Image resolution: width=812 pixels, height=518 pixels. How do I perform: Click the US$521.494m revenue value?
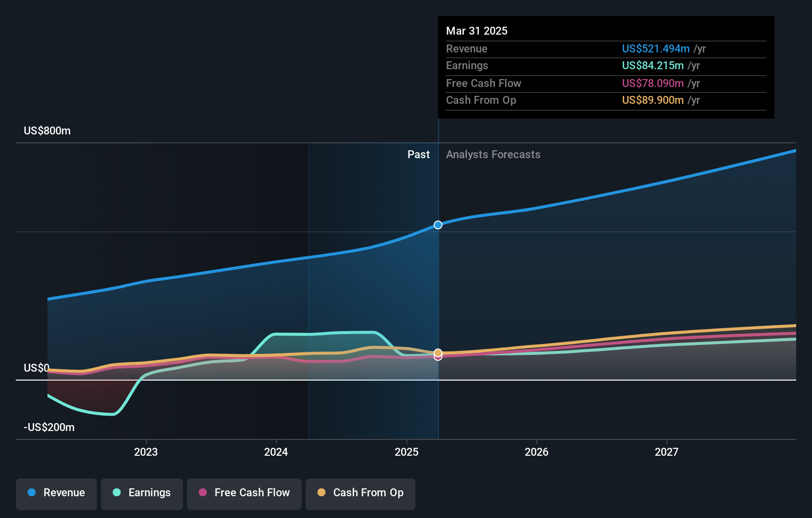[x=656, y=49]
